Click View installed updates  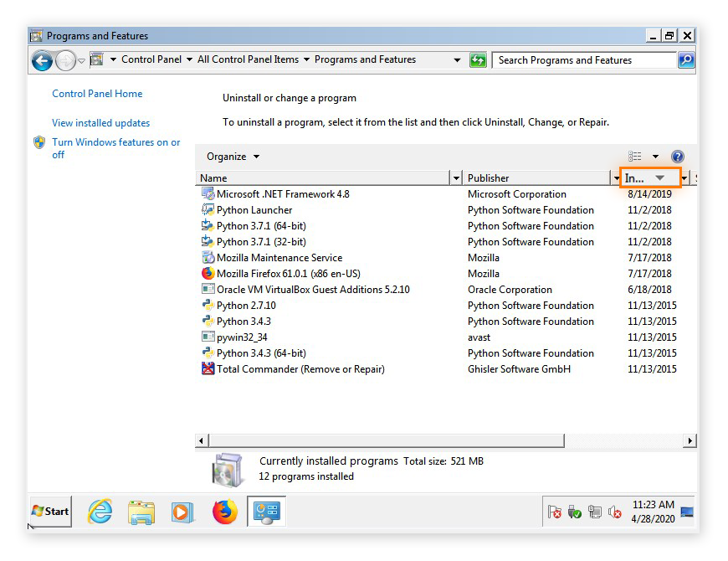(100, 122)
